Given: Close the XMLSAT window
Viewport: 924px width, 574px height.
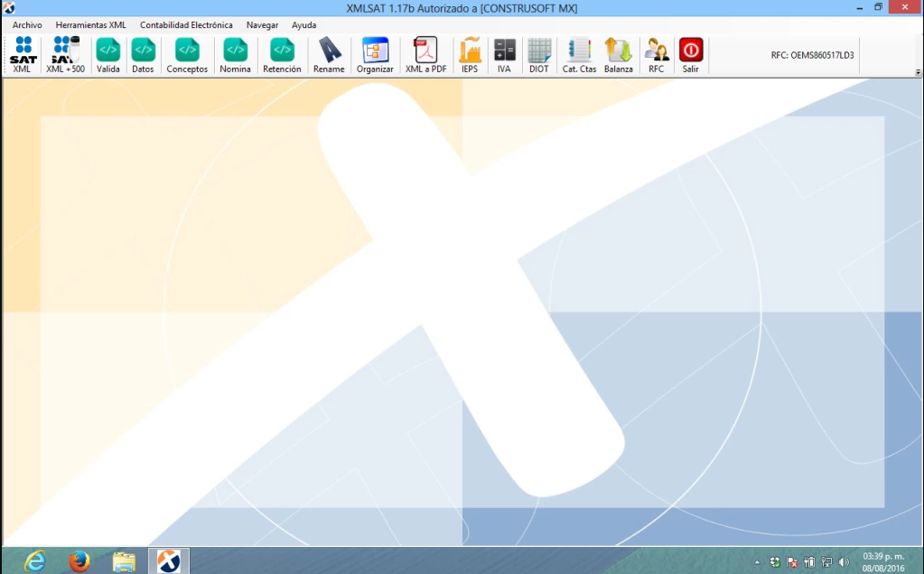Looking at the screenshot, I should point(905,7).
